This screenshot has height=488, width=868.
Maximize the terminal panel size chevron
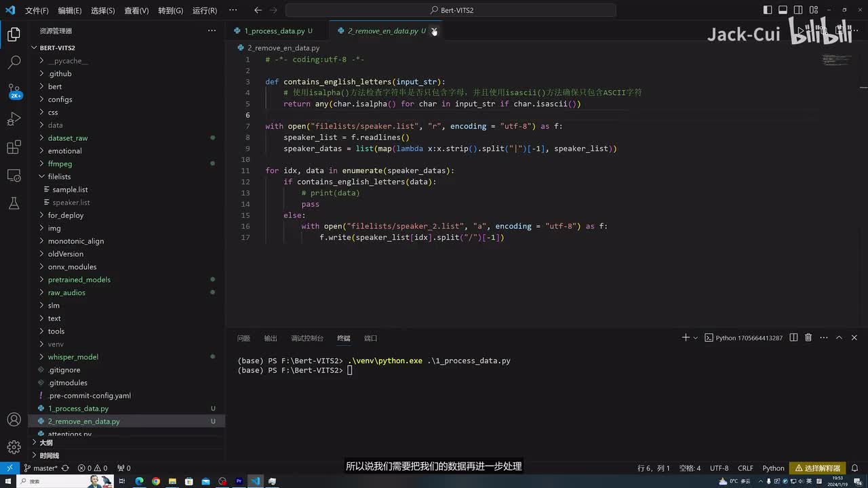tap(839, 338)
